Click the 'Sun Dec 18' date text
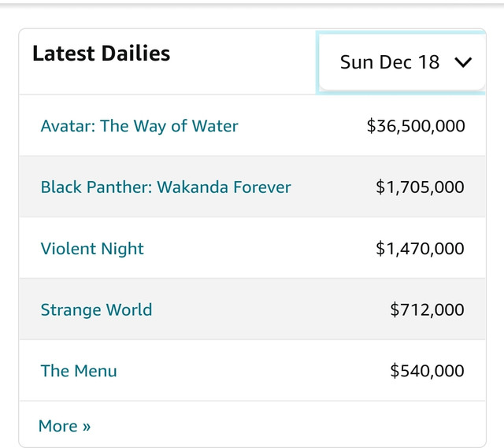 (x=389, y=62)
